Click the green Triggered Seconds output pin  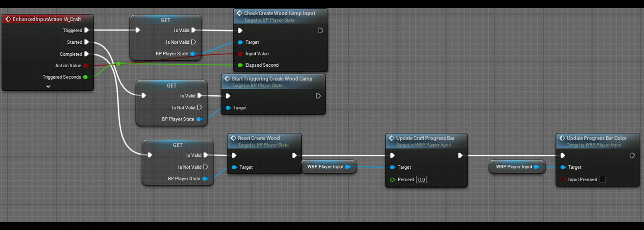pos(86,77)
